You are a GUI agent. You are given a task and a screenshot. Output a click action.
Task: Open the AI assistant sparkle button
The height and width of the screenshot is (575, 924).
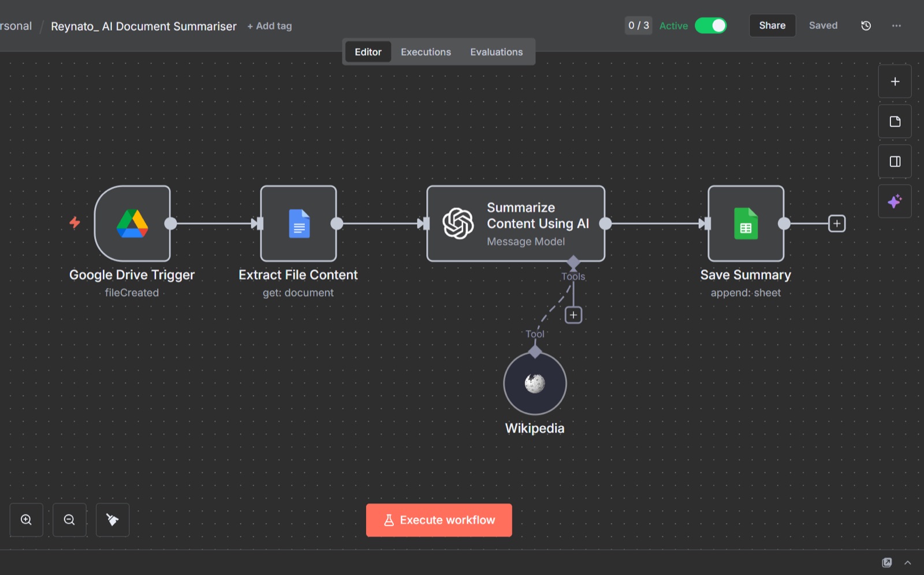(x=895, y=201)
